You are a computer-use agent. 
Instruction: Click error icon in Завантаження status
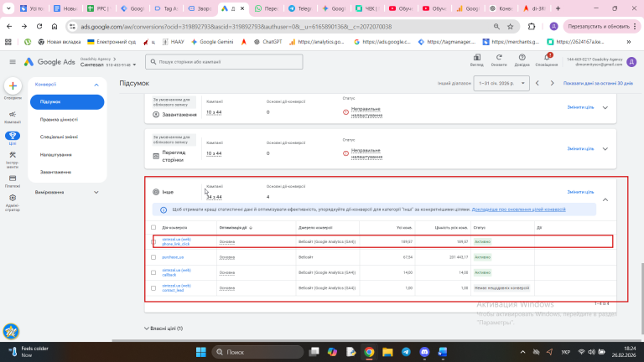pyautogui.click(x=345, y=112)
